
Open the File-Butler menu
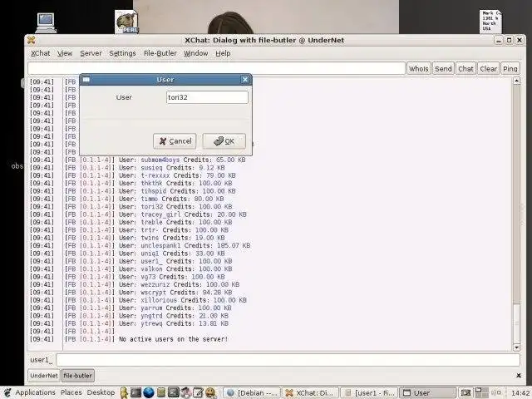(x=160, y=53)
